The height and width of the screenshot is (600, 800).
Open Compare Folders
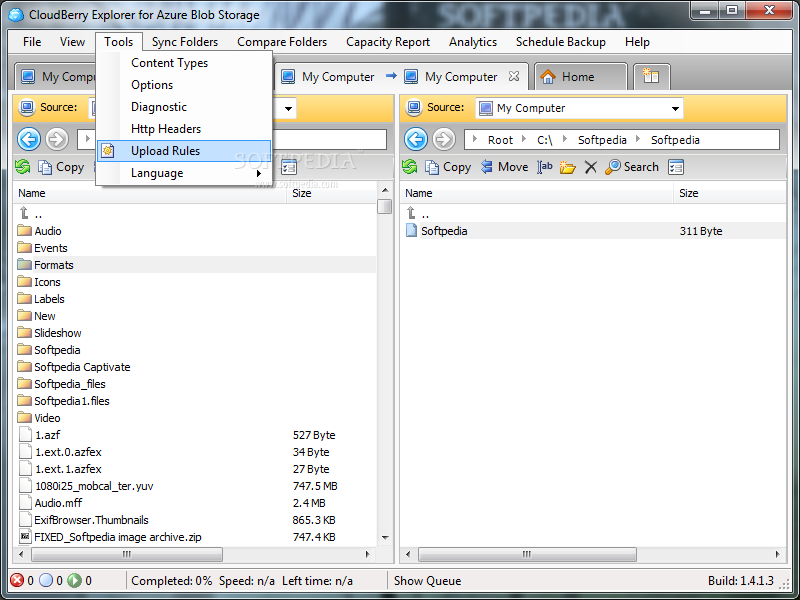(282, 42)
